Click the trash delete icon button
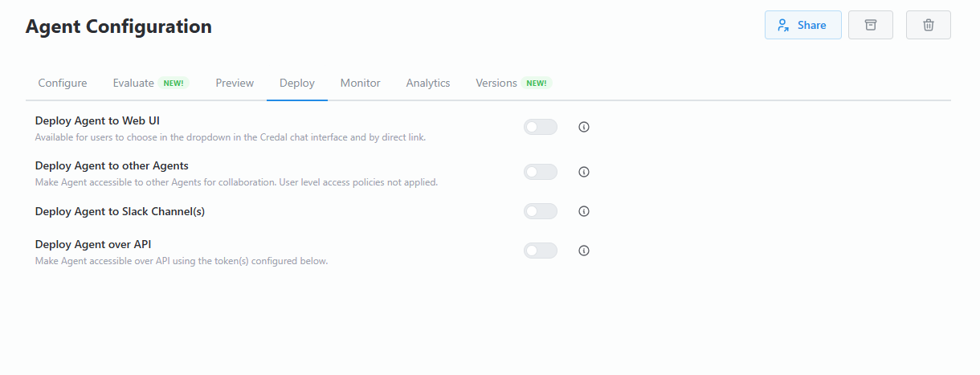The height and width of the screenshot is (375, 980). (x=928, y=25)
